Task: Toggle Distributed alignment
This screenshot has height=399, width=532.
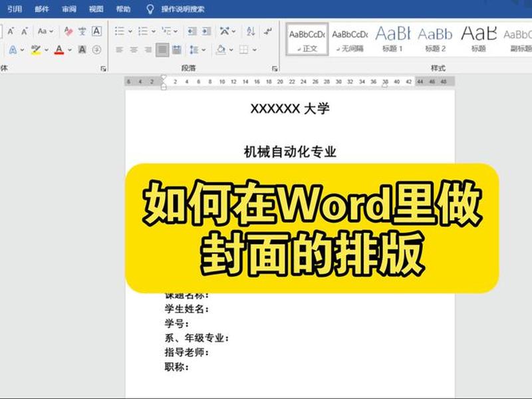Action: coord(177,50)
